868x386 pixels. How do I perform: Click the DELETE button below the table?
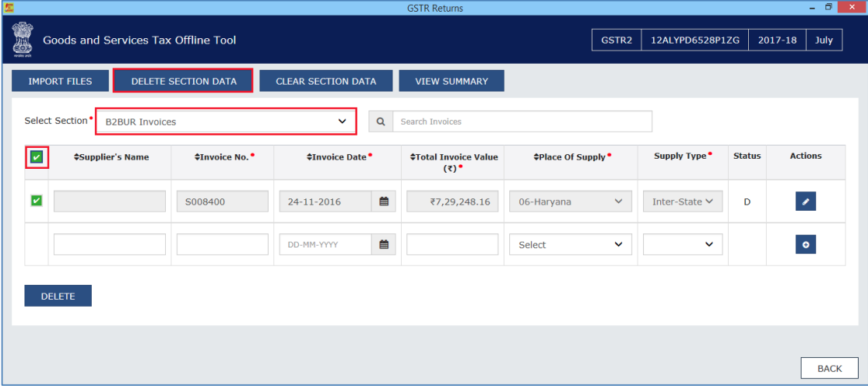click(x=58, y=296)
